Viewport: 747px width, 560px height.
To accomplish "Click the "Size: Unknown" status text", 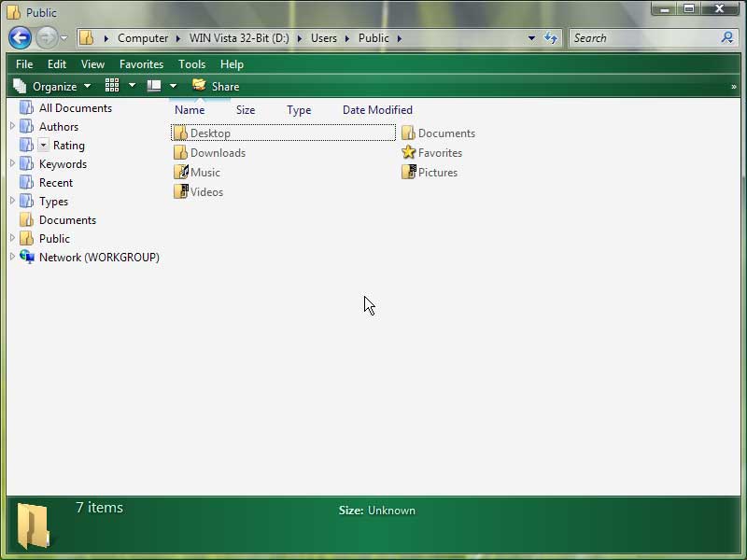I will [377, 511].
